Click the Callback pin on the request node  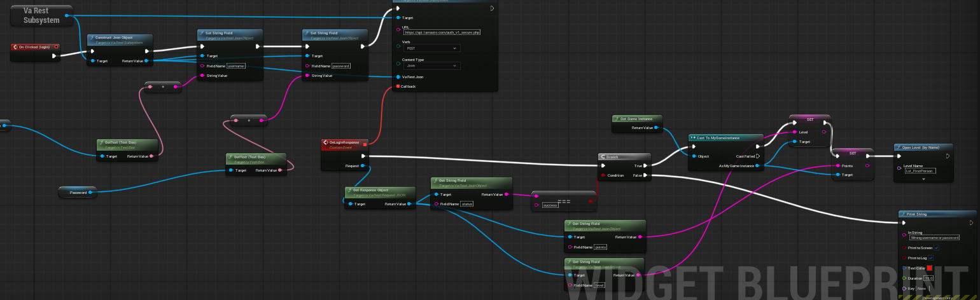point(398,86)
